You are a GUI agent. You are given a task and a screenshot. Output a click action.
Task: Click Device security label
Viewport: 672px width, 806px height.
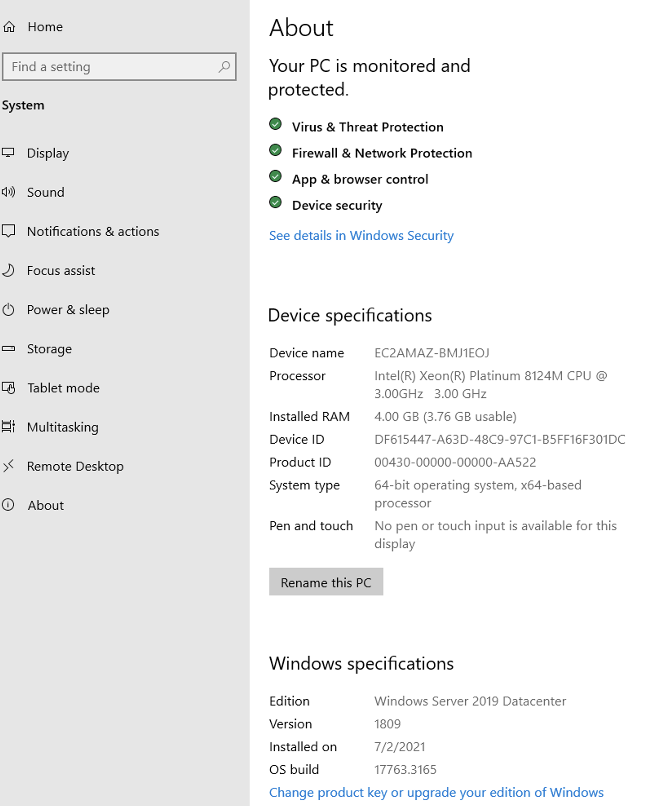click(337, 205)
